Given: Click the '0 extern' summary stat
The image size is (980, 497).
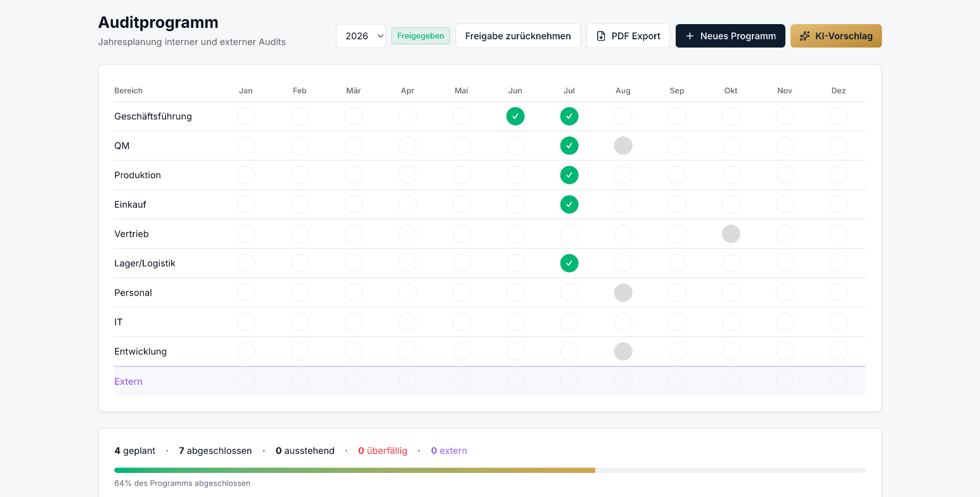Looking at the screenshot, I should click(x=449, y=451).
